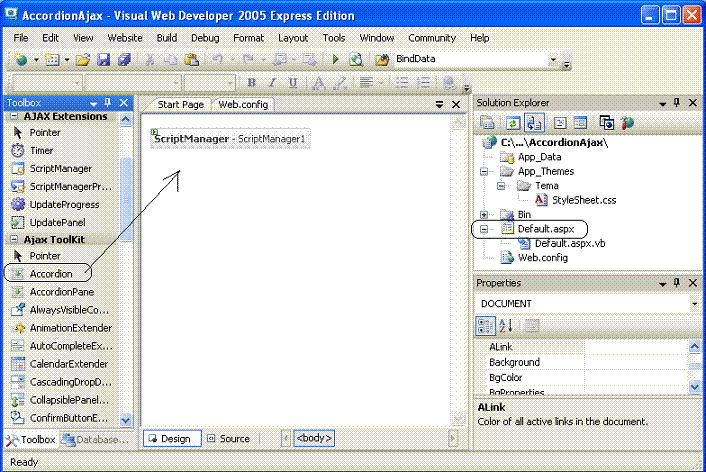Viewport: 706px width, 472px height.
Task: Click the View in Browser icon
Action: [356, 59]
